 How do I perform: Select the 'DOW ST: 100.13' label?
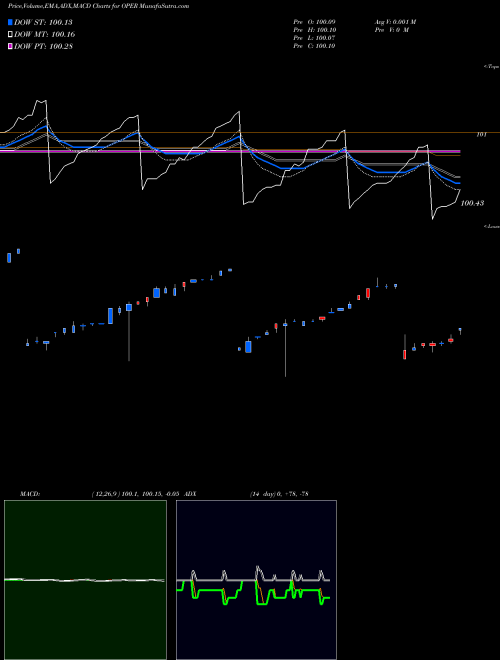click(43, 22)
